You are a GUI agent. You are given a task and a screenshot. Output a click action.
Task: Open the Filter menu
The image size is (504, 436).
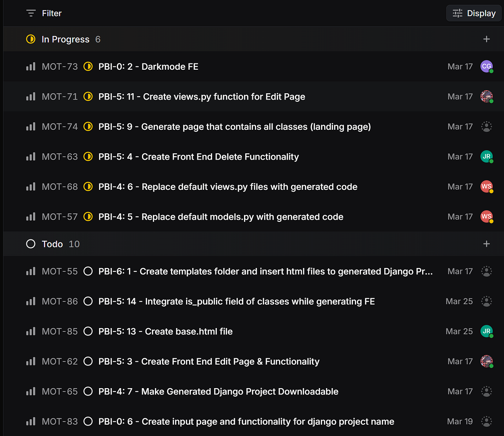pos(44,13)
